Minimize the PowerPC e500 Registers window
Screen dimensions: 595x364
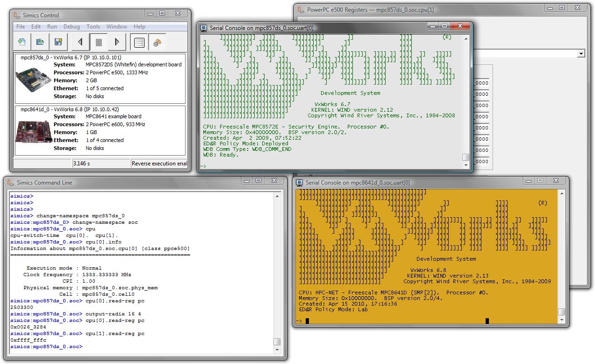[x=550, y=7]
